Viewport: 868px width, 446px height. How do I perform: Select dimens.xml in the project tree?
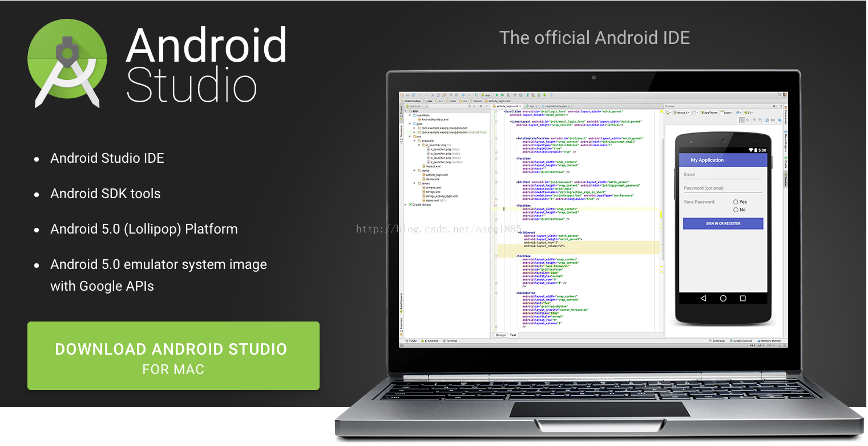coord(433,187)
